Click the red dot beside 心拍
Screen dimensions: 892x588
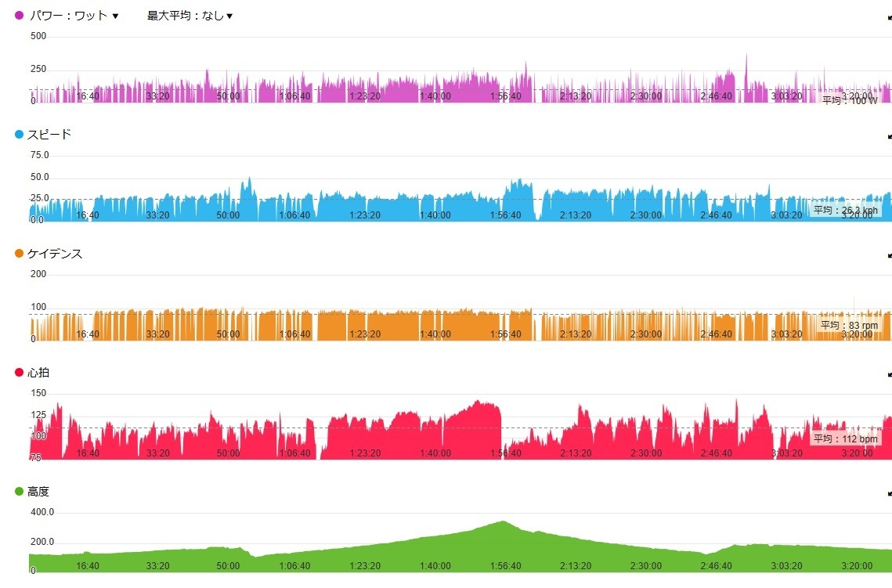pyautogui.click(x=19, y=372)
